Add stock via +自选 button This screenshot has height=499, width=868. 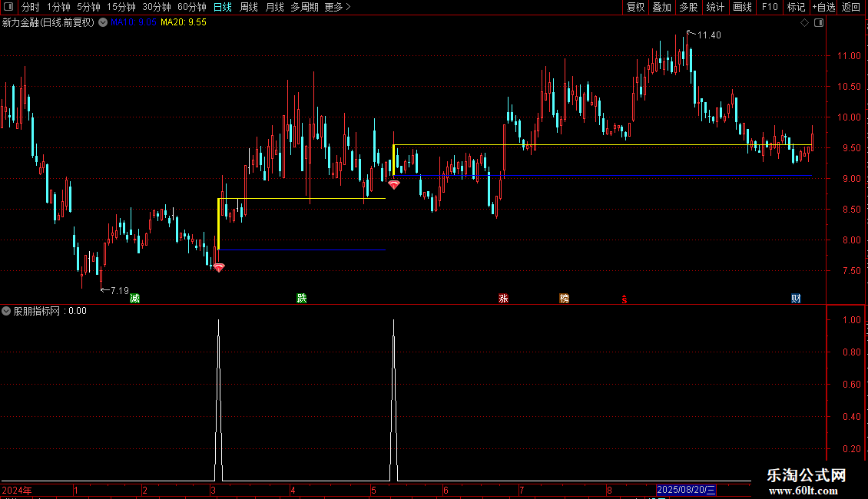(x=823, y=7)
